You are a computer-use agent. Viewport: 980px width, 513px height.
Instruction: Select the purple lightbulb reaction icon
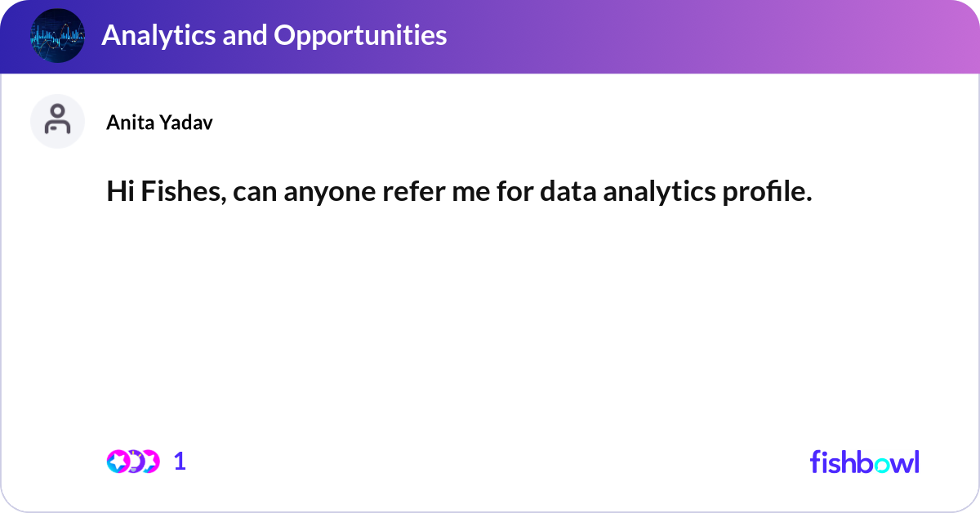click(x=134, y=462)
